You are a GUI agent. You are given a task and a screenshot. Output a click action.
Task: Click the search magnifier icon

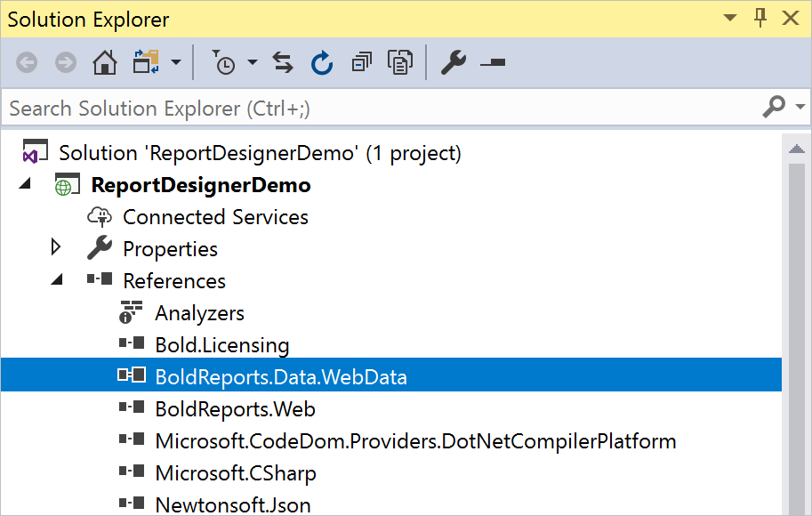tap(774, 107)
